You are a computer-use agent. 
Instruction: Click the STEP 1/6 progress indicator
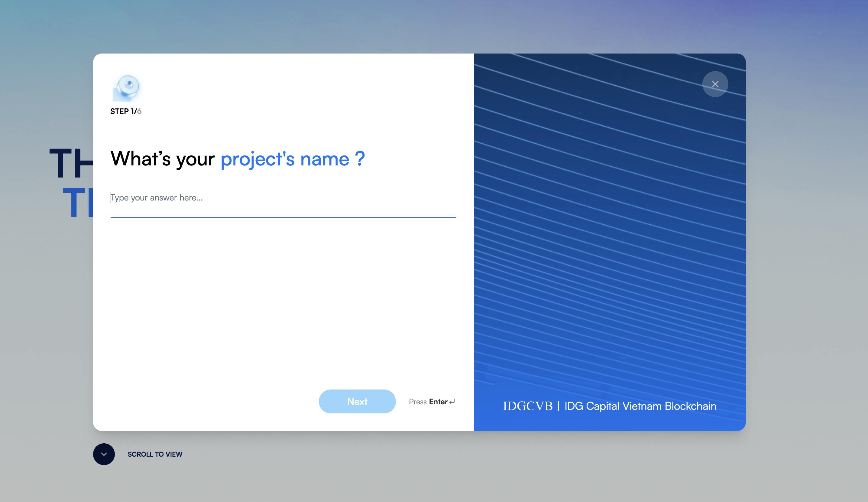click(x=126, y=111)
